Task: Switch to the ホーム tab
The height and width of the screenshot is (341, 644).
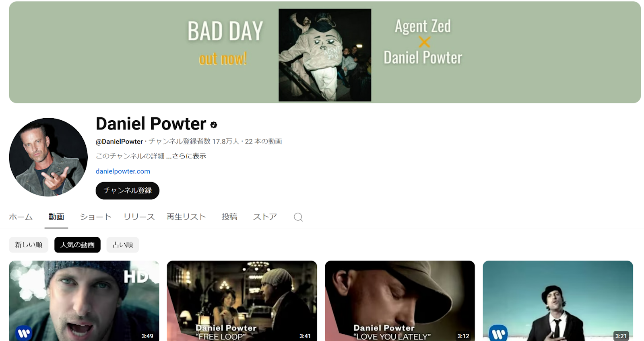Action: pos(21,217)
